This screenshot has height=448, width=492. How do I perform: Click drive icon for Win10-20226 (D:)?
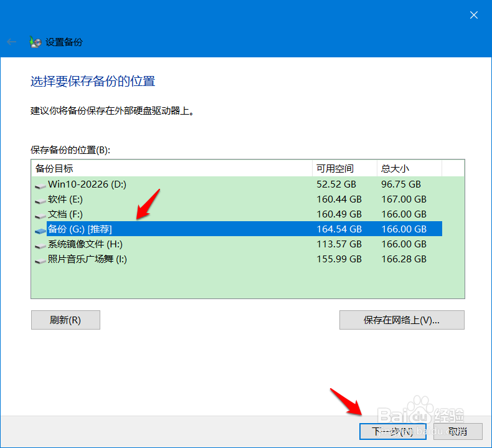pyautogui.click(x=40, y=186)
